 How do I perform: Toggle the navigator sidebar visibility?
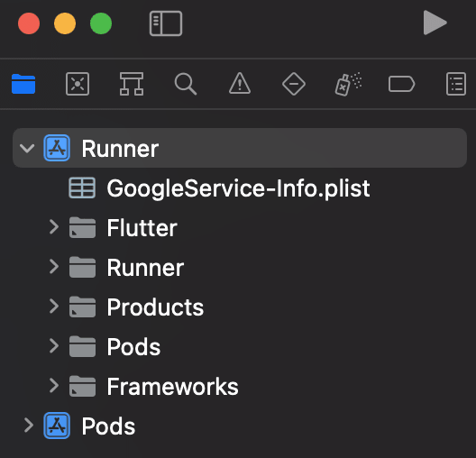pos(166,23)
